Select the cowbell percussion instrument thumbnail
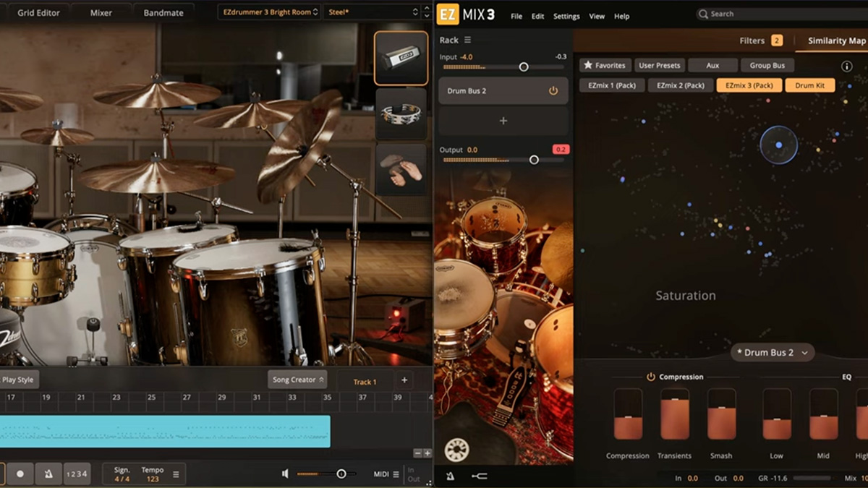Screen dimensions: 868x488 click(401, 58)
